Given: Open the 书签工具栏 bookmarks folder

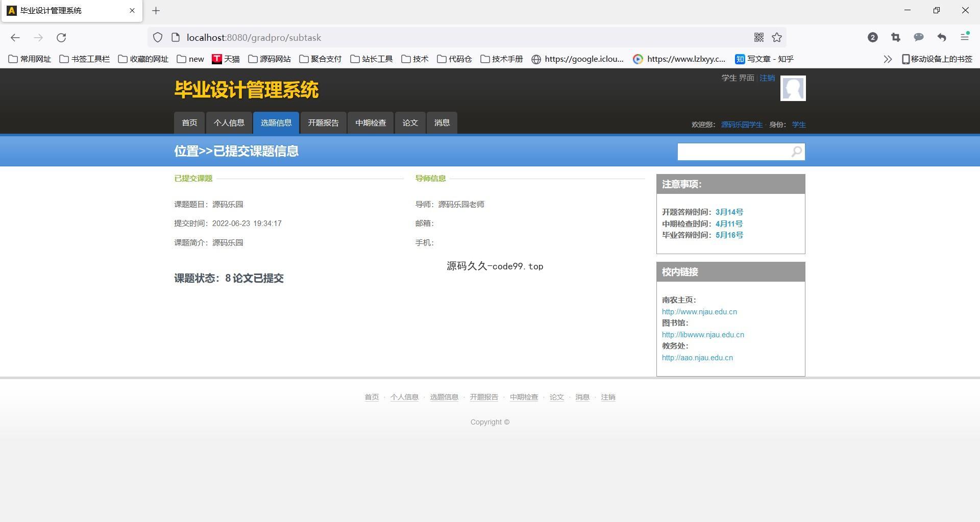Looking at the screenshot, I should click(85, 59).
